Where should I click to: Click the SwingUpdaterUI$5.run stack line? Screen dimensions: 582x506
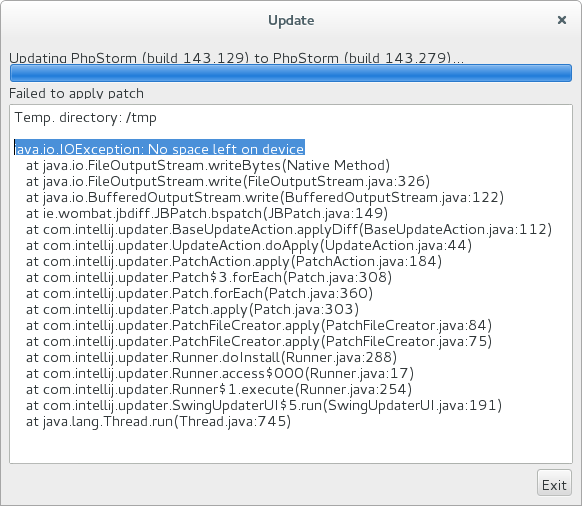[264, 405]
